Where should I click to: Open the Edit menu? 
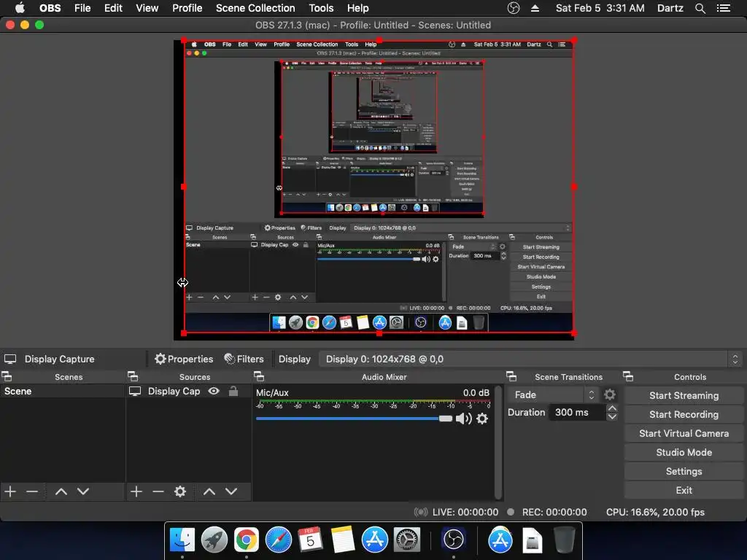click(113, 8)
